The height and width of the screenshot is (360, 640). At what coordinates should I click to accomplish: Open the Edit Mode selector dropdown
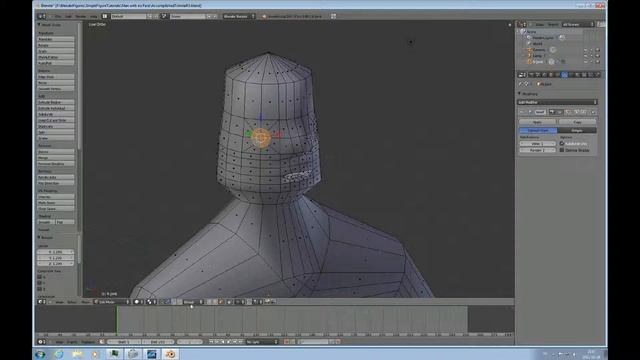point(112,302)
